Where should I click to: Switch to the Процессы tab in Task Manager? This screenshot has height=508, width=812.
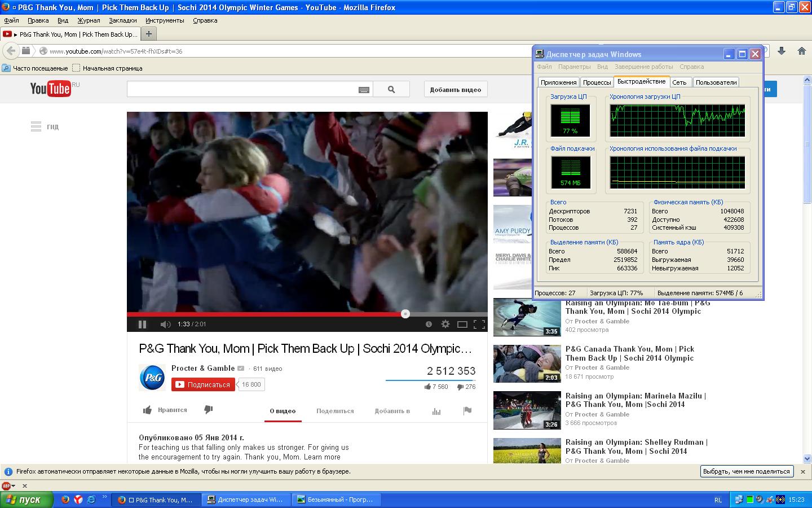[x=597, y=82]
